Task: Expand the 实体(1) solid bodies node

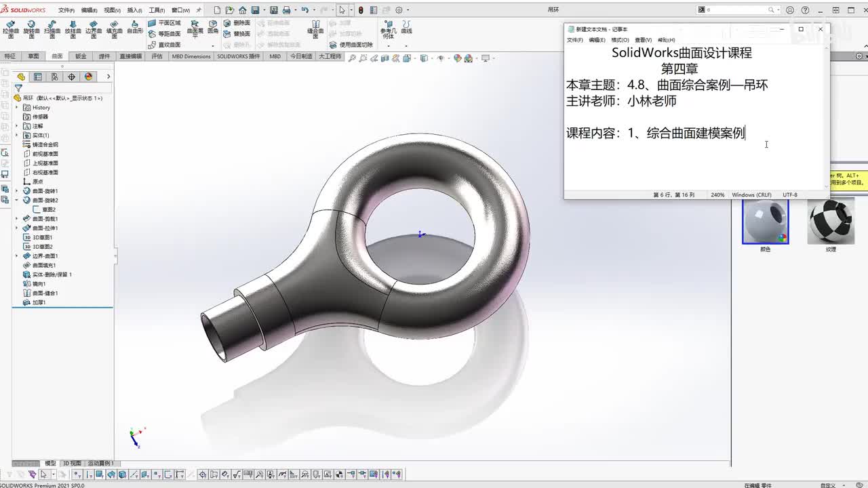Action: tap(17, 136)
